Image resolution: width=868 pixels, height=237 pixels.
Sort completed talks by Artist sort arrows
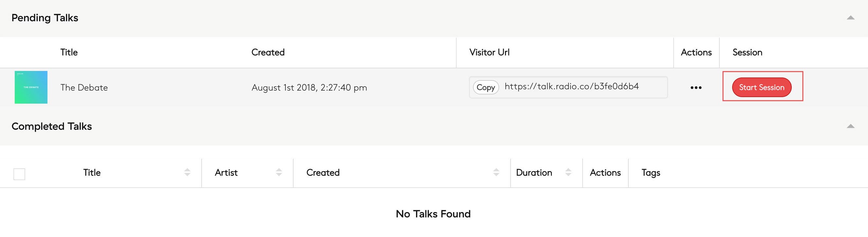[x=279, y=172]
